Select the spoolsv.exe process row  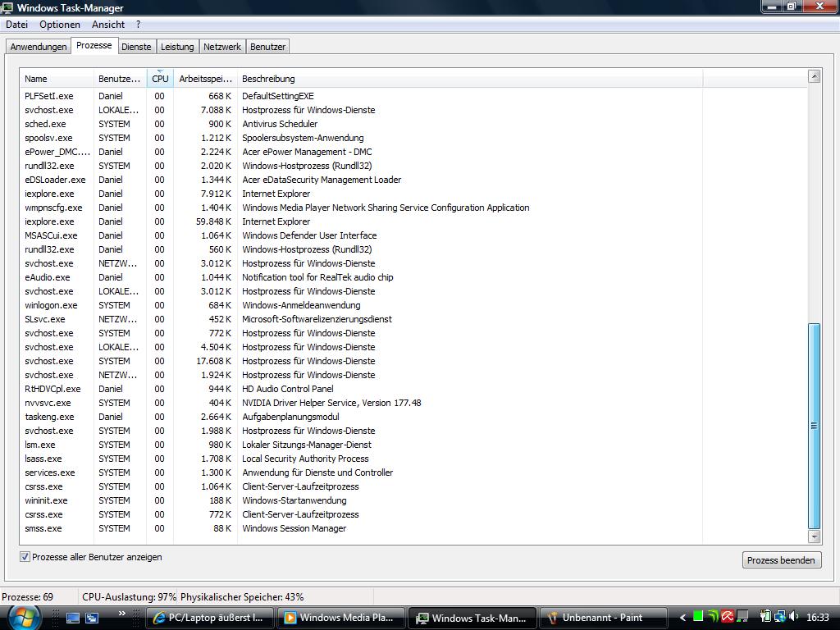point(361,138)
